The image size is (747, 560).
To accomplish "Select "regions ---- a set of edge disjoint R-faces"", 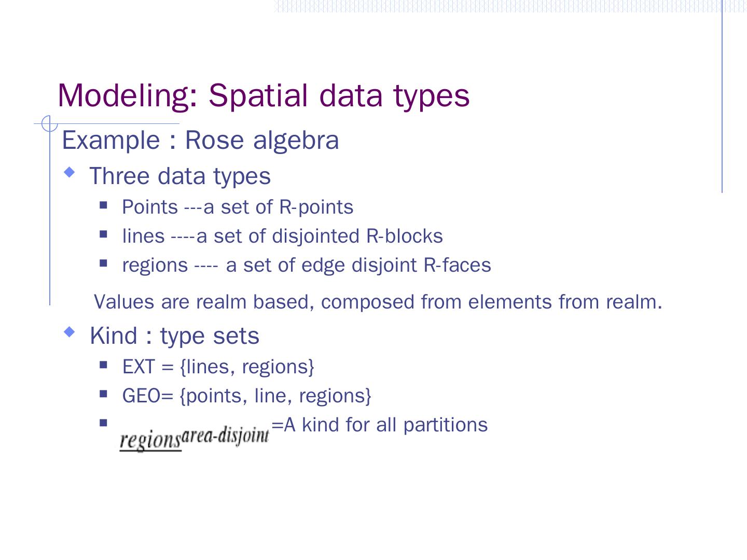I will [307, 265].
